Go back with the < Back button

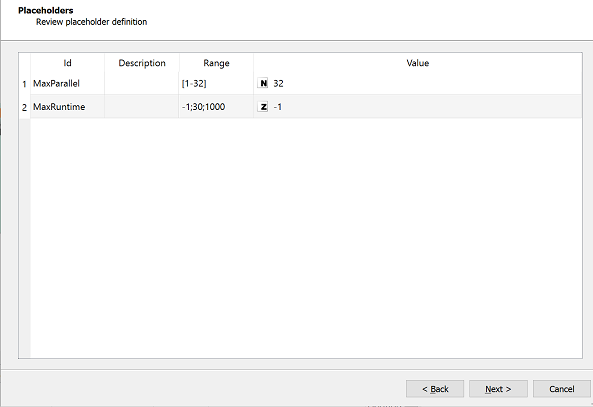[435, 389]
